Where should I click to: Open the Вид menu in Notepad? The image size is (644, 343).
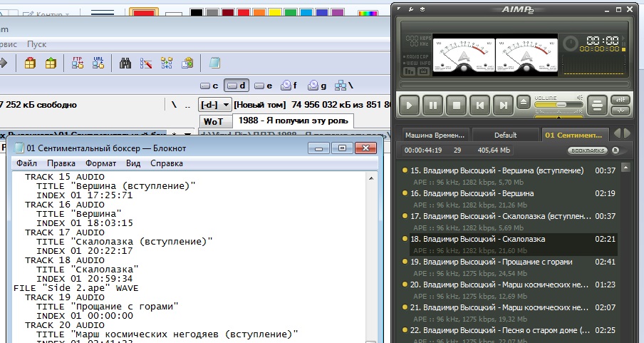click(x=133, y=163)
